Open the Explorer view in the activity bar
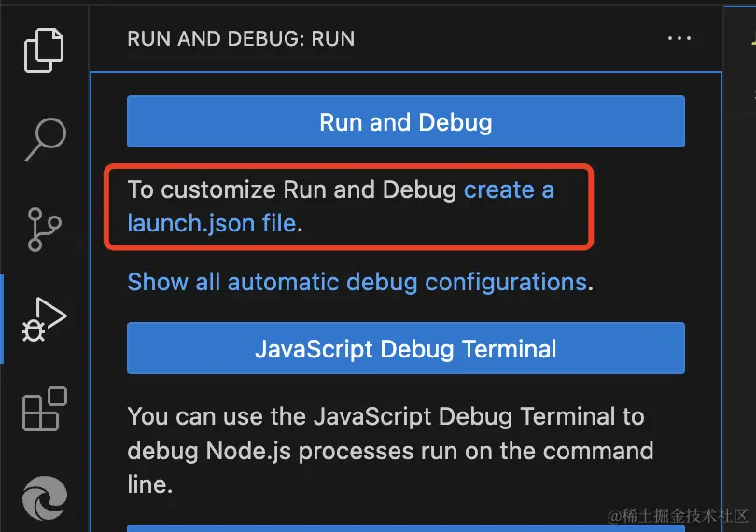Screen dimensions: 756x532 [44, 50]
